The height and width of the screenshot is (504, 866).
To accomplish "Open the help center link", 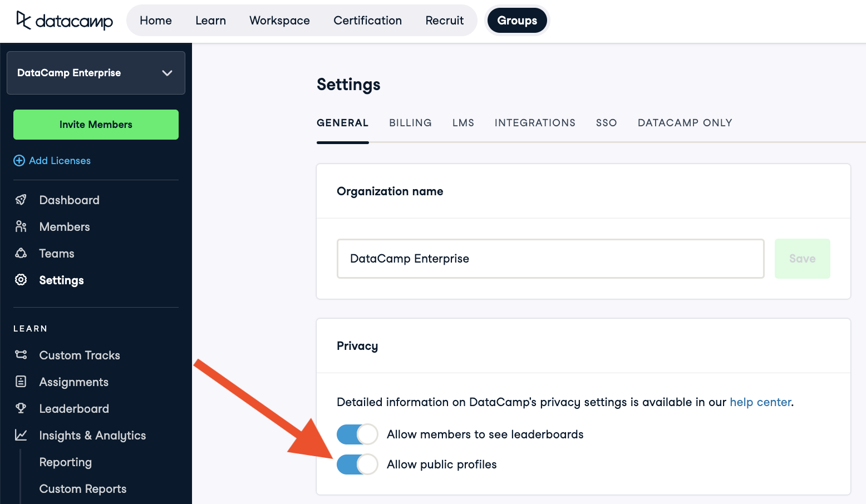I will coord(760,402).
